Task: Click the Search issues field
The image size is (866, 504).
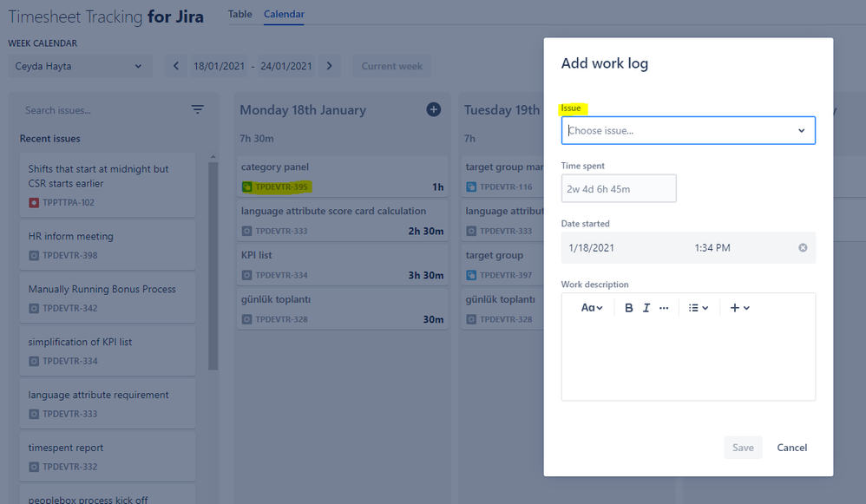Action: point(105,110)
